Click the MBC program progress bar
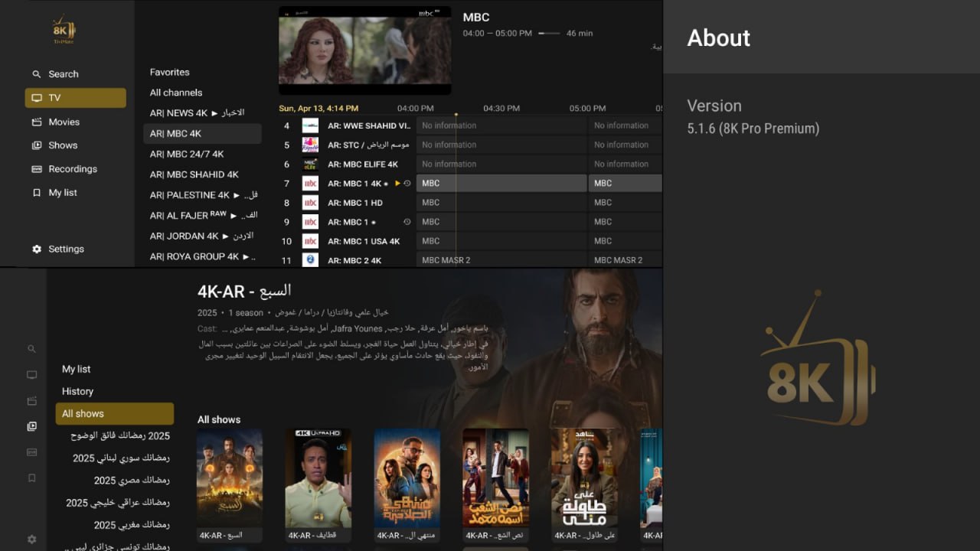 point(548,34)
